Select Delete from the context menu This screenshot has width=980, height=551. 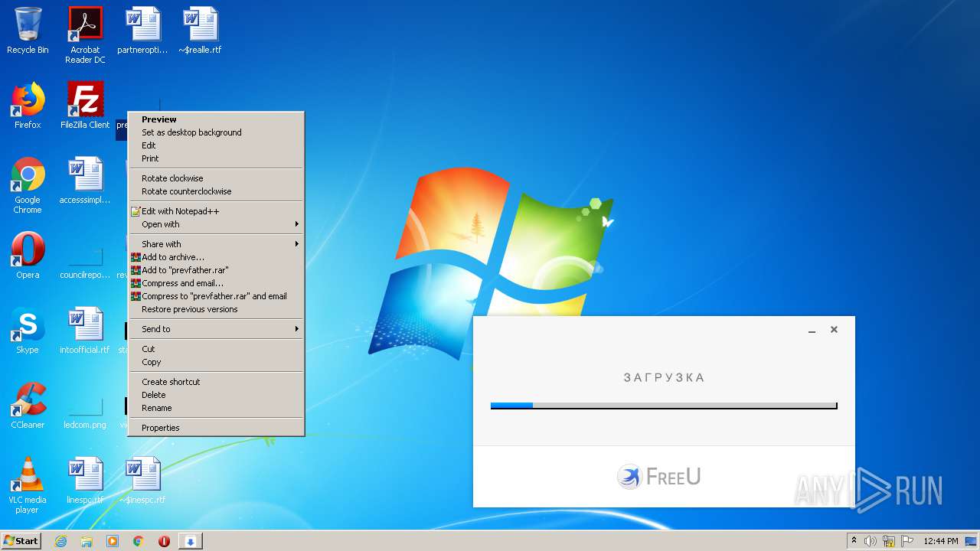click(x=216, y=395)
